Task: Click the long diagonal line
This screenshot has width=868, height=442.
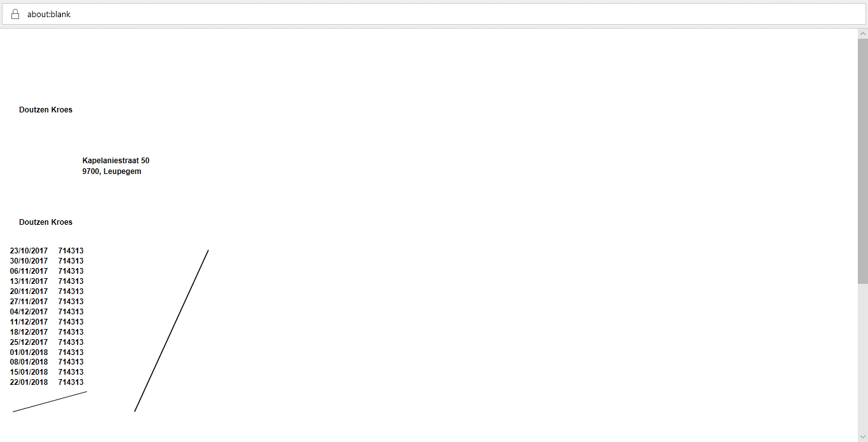Action: pyautogui.click(x=172, y=331)
